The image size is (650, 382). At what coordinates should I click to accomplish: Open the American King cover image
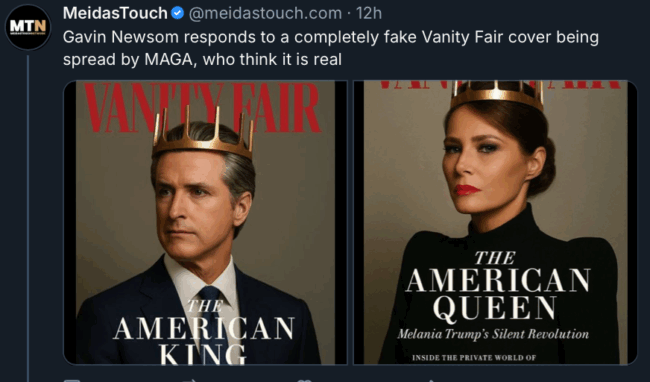tap(205, 222)
